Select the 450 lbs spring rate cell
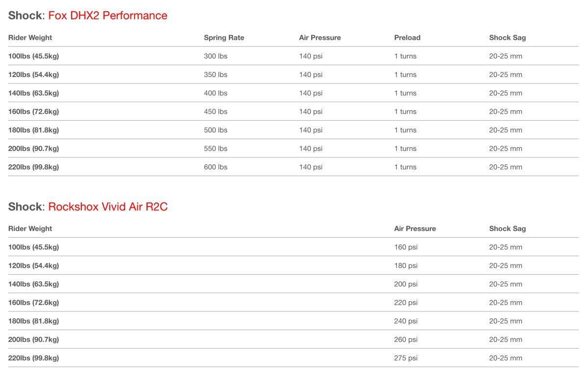This screenshot has height=383, width=588. coord(216,112)
